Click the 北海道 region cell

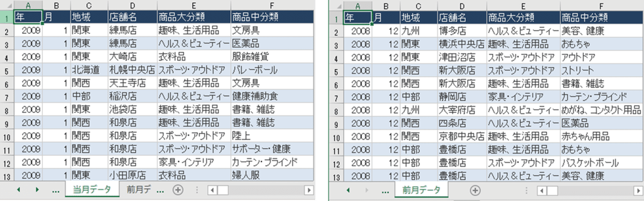coord(89,70)
